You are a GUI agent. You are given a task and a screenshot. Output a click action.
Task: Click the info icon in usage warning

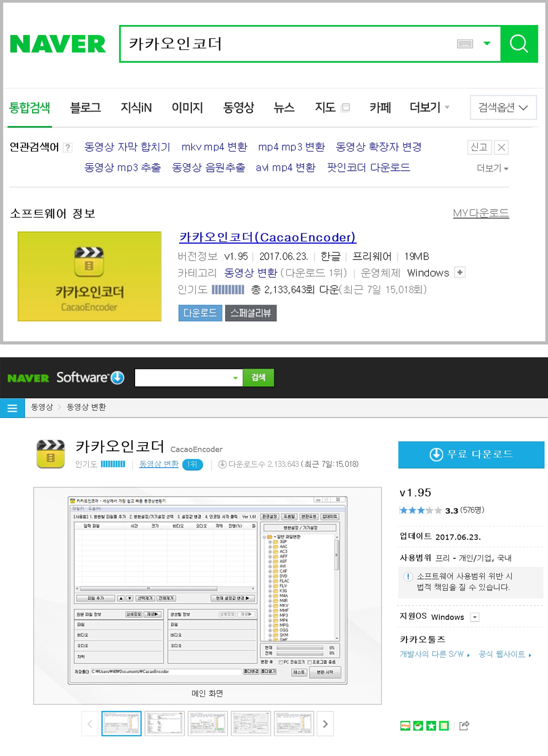coord(408,576)
